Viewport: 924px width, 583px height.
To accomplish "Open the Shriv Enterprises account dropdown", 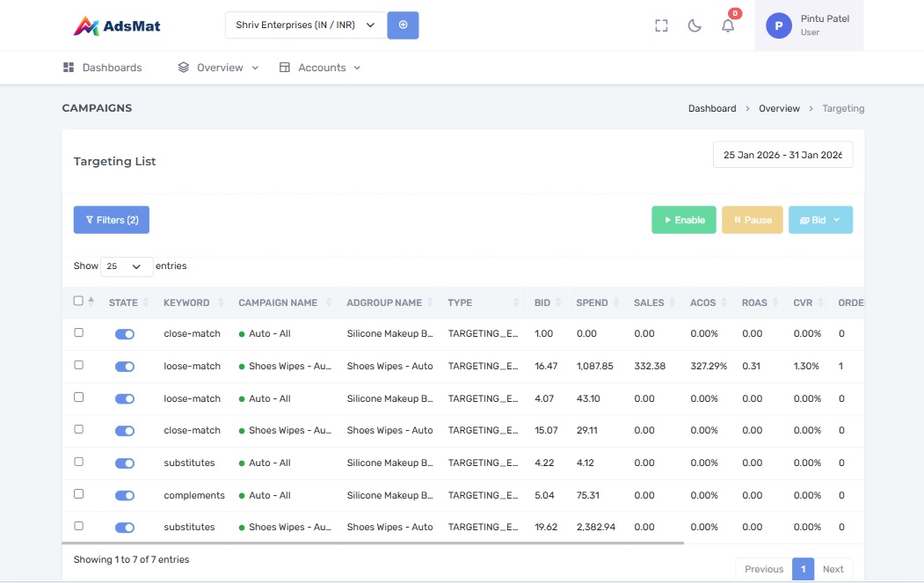I will click(305, 26).
